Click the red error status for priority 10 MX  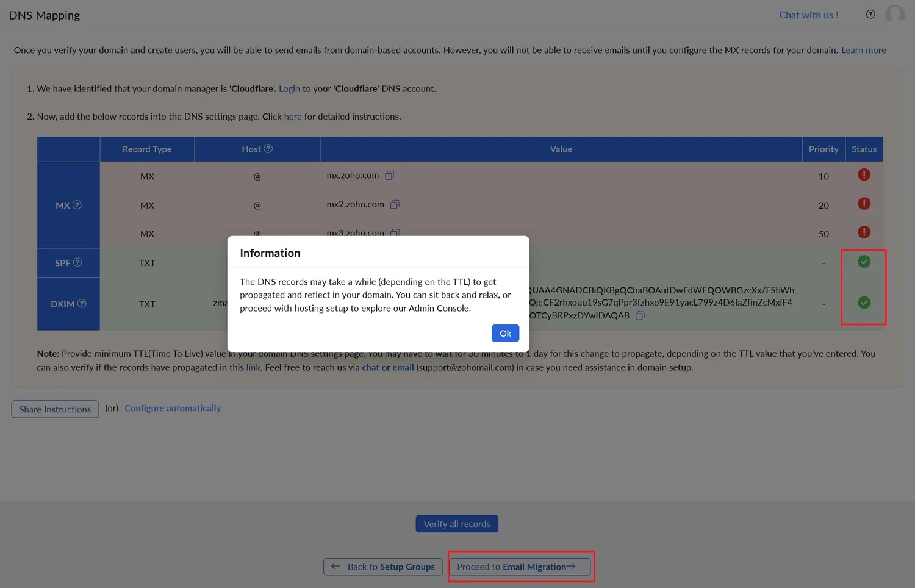(x=864, y=174)
